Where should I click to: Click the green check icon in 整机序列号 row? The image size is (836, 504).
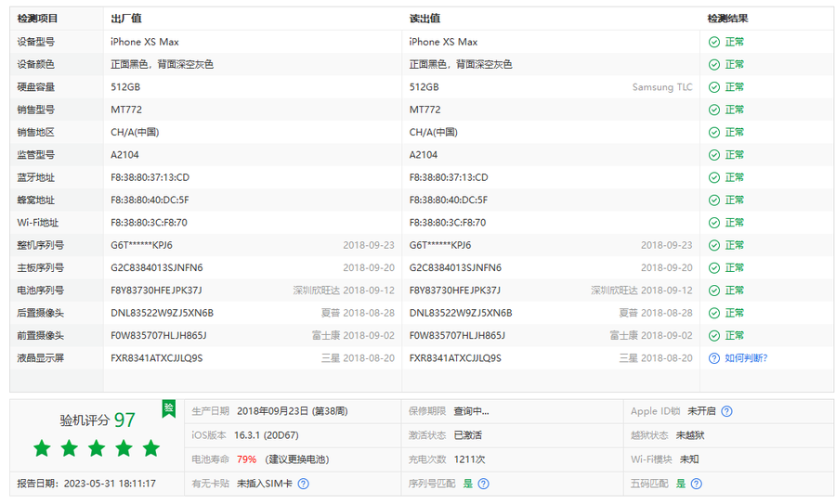click(714, 245)
